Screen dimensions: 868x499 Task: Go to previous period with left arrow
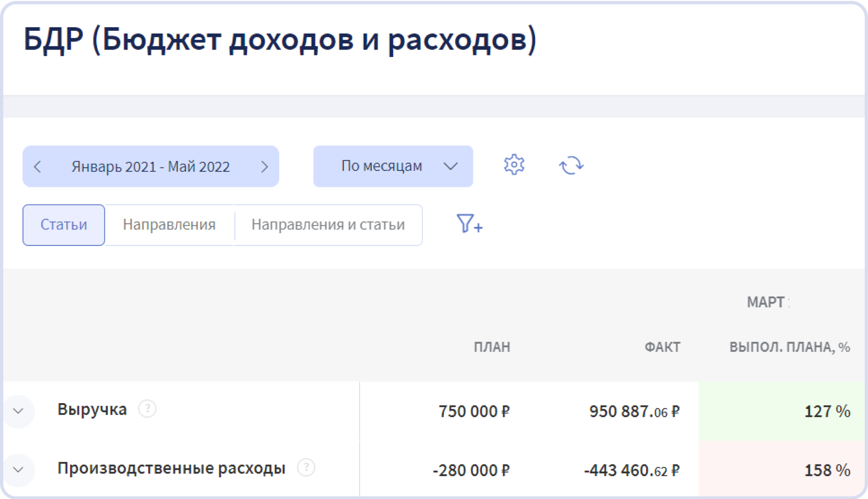[x=38, y=167]
